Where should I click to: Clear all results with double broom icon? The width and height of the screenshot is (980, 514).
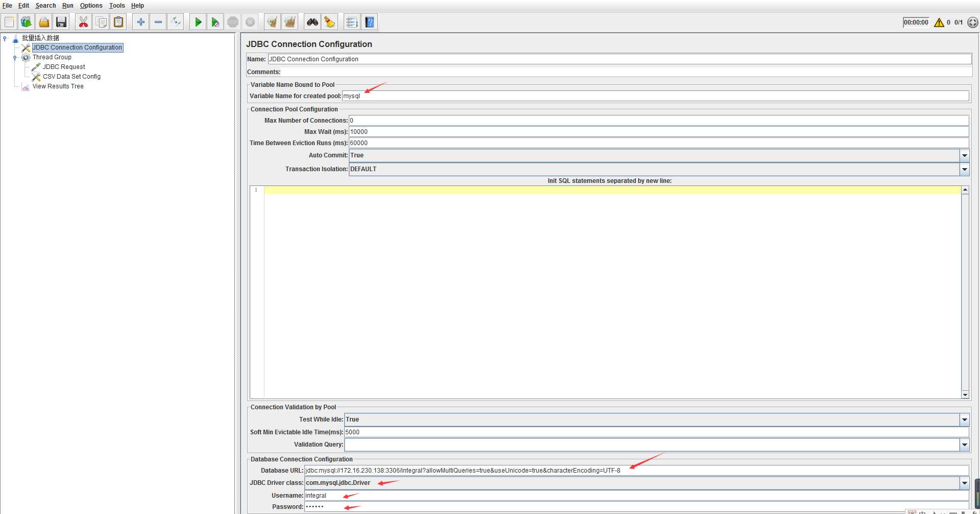click(290, 22)
